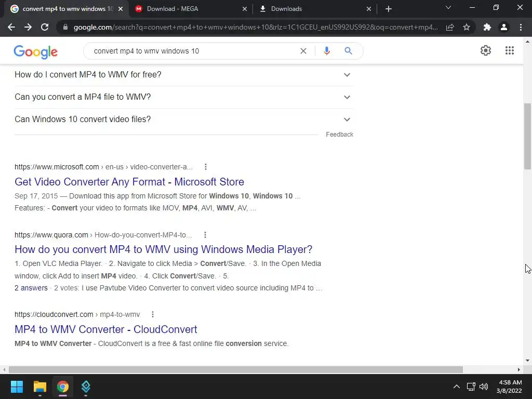
Task: Open options for the Microsoft result
Action: pos(206,167)
